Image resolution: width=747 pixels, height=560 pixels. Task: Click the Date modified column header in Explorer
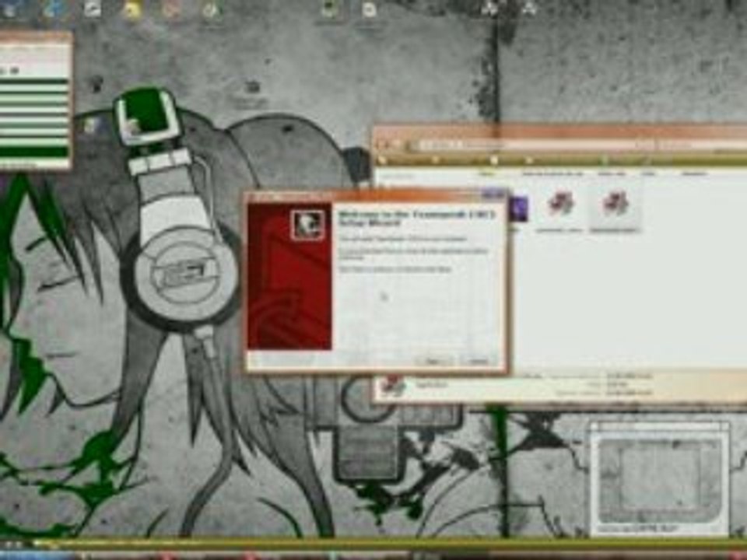(x=552, y=173)
